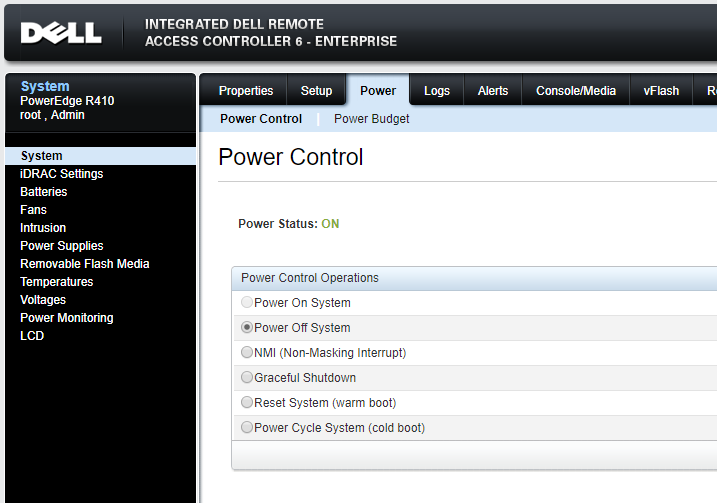Open the Alerts tab
Screen dimensions: 717x503
493,91
